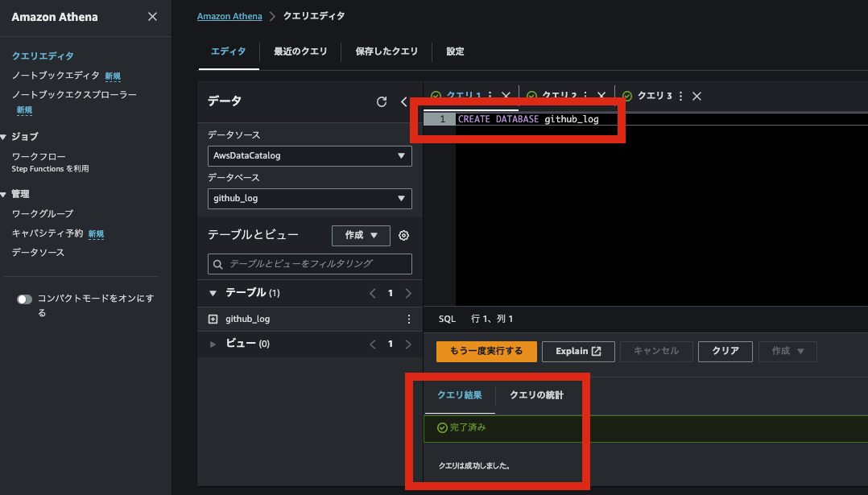
Task: Open github_log table options menu
Action: coord(408,319)
